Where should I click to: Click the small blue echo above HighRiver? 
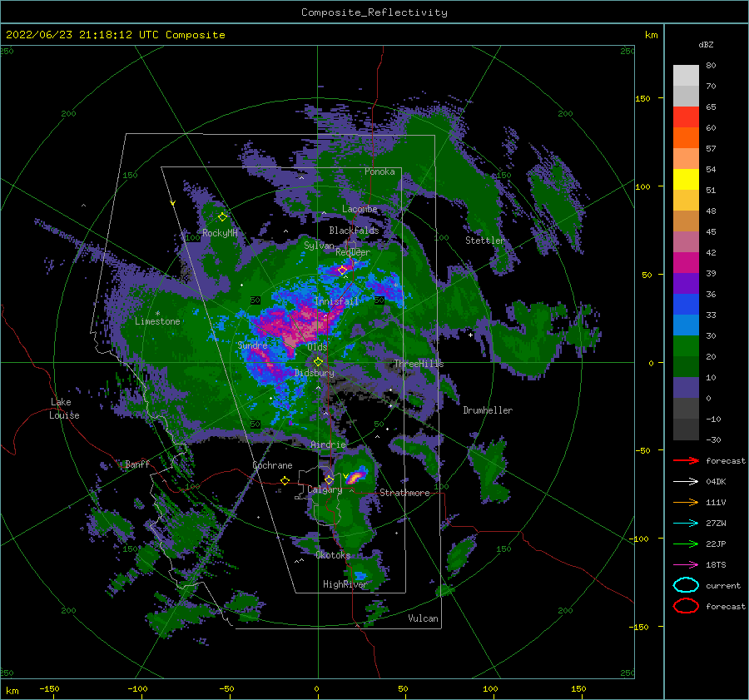click(x=360, y=575)
